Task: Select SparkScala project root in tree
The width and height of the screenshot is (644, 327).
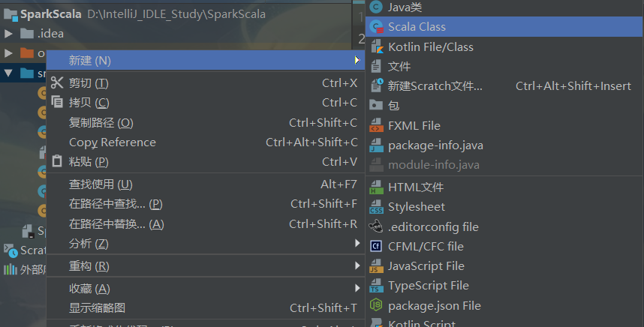Action: 50,14
